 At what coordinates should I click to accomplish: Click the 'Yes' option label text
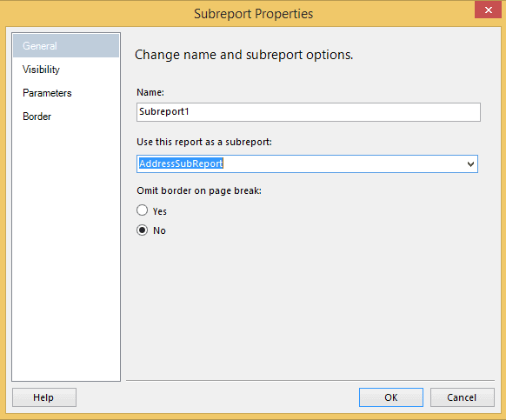pos(160,211)
